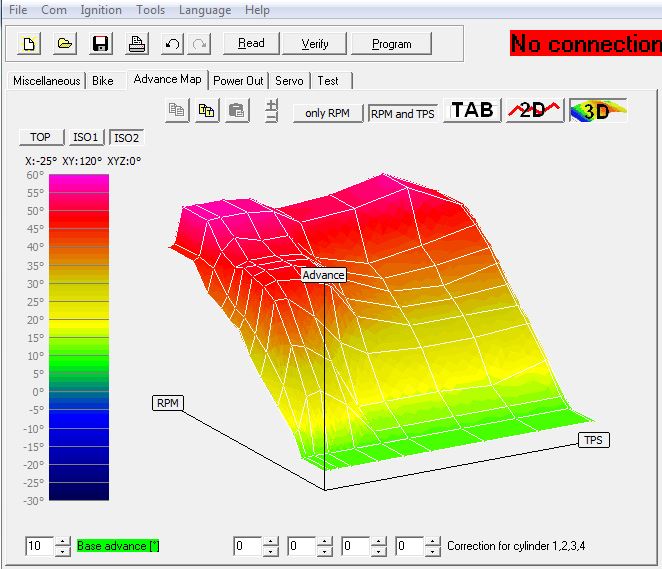Decrease cylinder 3 correction
The height and width of the screenshot is (569, 662).
(x=379, y=551)
